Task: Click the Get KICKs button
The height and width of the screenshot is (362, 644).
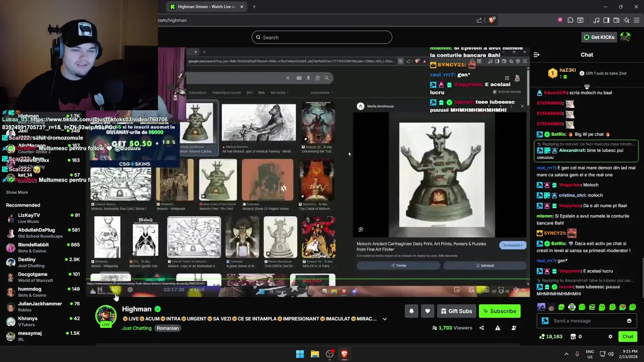Action: pyautogui.click(x=599, y=37)
